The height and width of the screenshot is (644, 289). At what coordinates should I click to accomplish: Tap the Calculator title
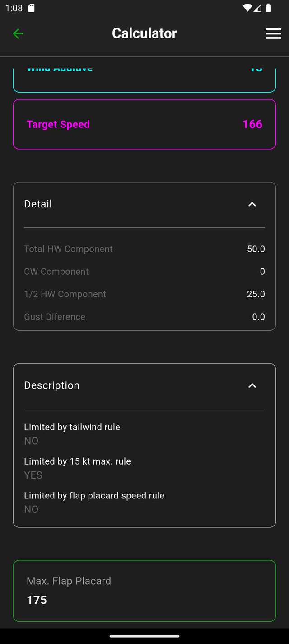pyautogui.click(x=144, y=33)
